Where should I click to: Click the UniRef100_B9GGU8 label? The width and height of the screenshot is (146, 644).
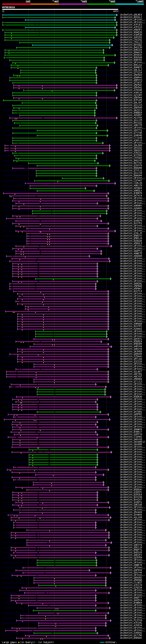pos(131,58)
